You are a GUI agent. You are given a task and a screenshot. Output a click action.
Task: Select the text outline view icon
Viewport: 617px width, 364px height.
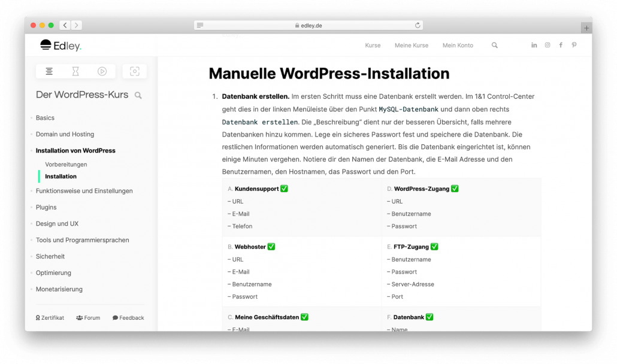(x=49, y=71)
